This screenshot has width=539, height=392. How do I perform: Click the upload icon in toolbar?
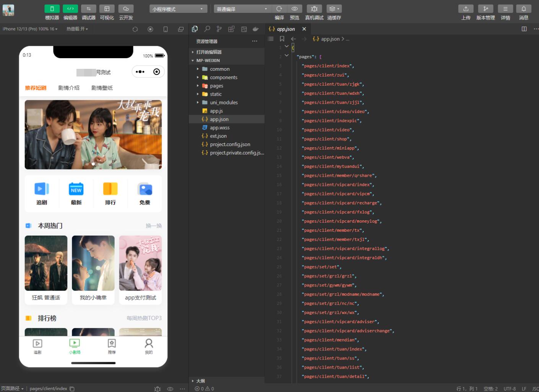click(466, 9)
